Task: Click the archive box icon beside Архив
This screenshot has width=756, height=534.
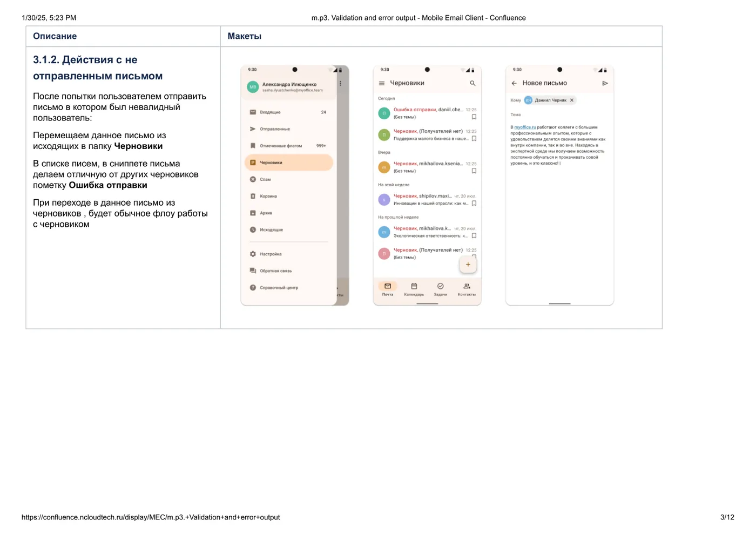Action: point(253,213)
